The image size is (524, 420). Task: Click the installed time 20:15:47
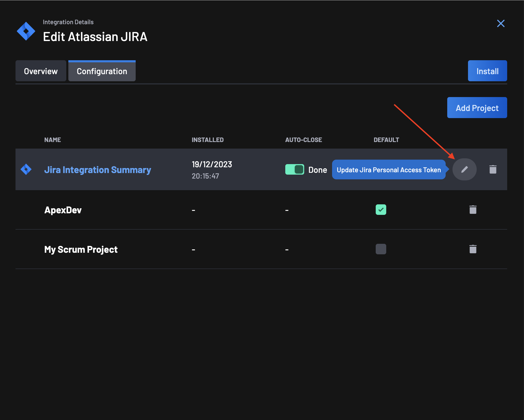point(205,176)
